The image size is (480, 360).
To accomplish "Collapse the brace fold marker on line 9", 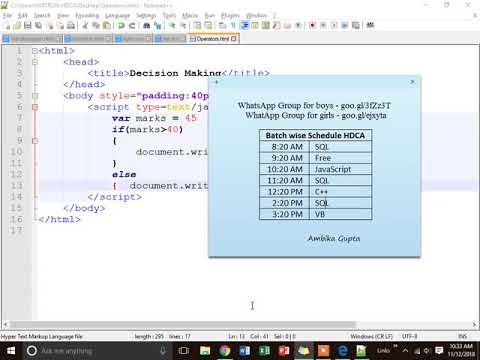I will point(35,141).
